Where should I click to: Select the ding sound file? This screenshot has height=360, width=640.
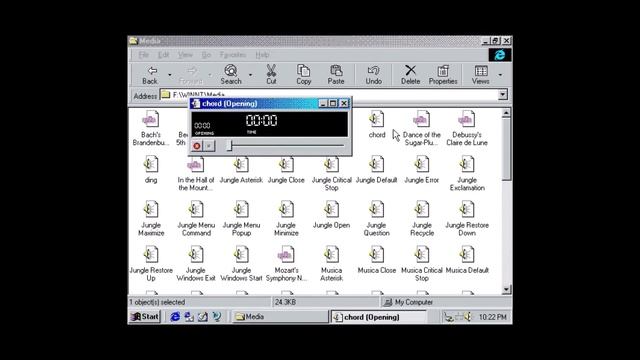coord(151,168)
